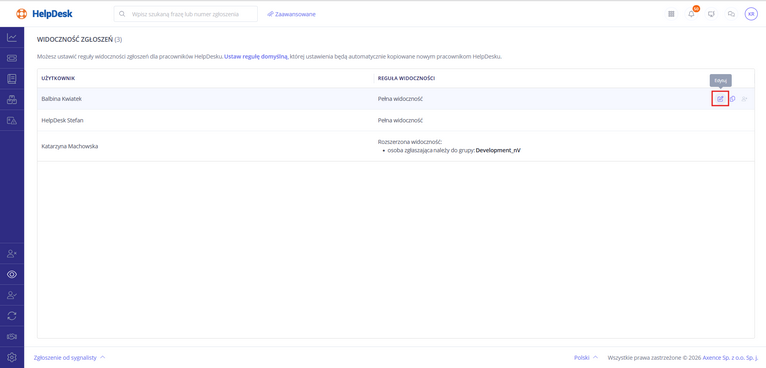Open the tickets icon in the sidebar
Viewport: 766px width, 368px height.
coord(12,58)
